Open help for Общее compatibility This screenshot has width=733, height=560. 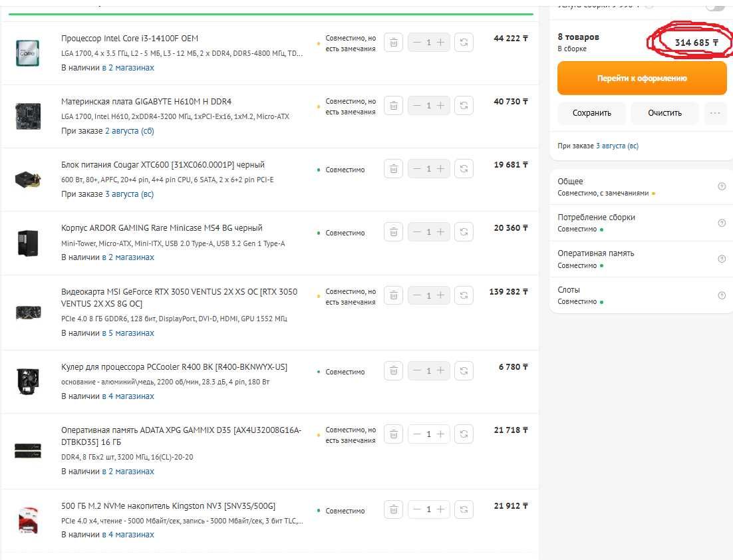722,186
